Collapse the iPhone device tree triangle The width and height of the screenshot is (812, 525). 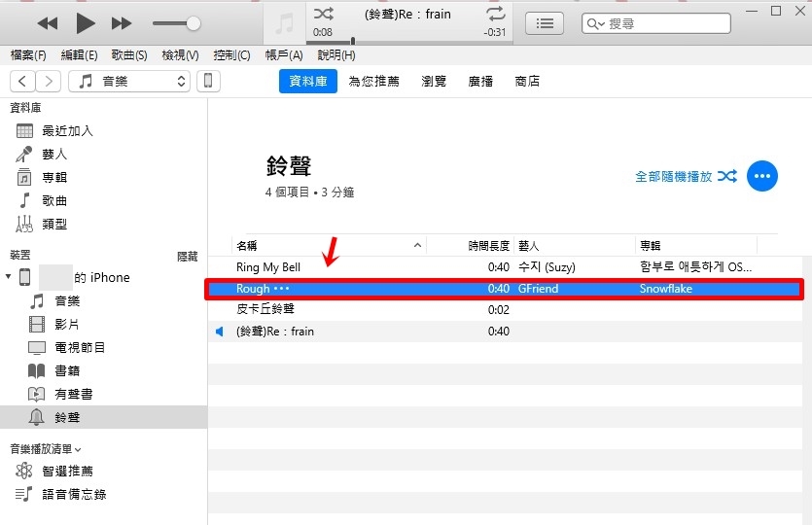point(9,276)
